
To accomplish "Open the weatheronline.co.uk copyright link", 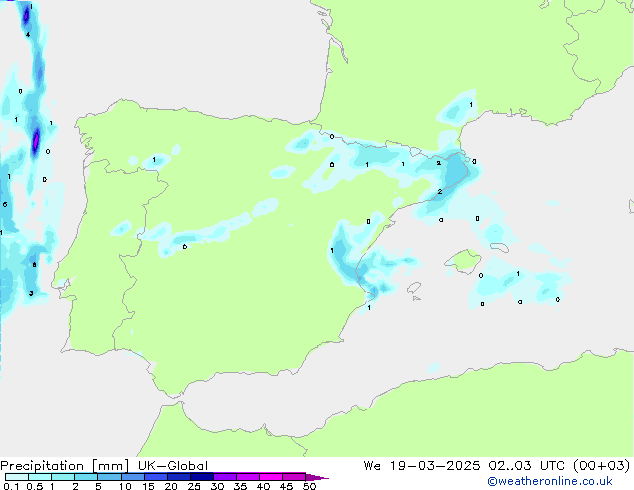I will tap(550, 481).
